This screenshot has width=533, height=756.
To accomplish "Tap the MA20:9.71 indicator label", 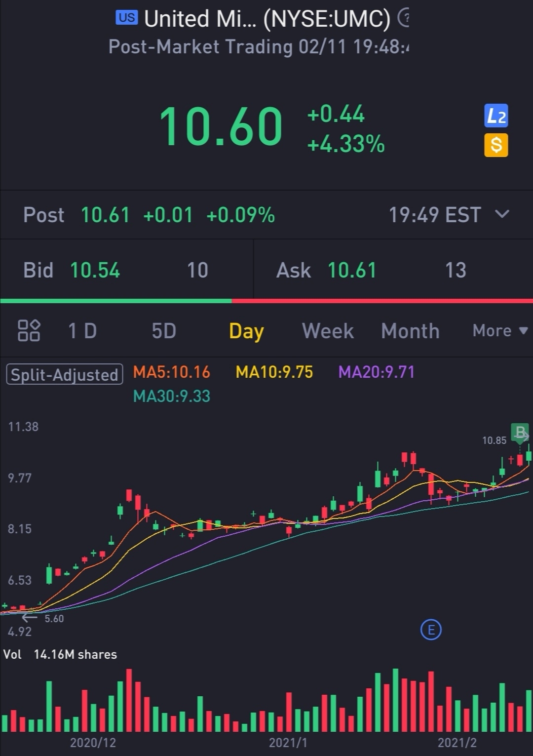I will click(x=377, y=372).
